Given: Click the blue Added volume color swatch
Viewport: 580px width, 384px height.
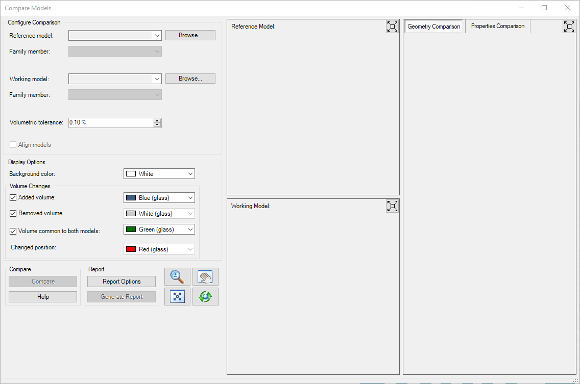Looking at the screenshot, I should pyautogui.click(x=131, y=198).
